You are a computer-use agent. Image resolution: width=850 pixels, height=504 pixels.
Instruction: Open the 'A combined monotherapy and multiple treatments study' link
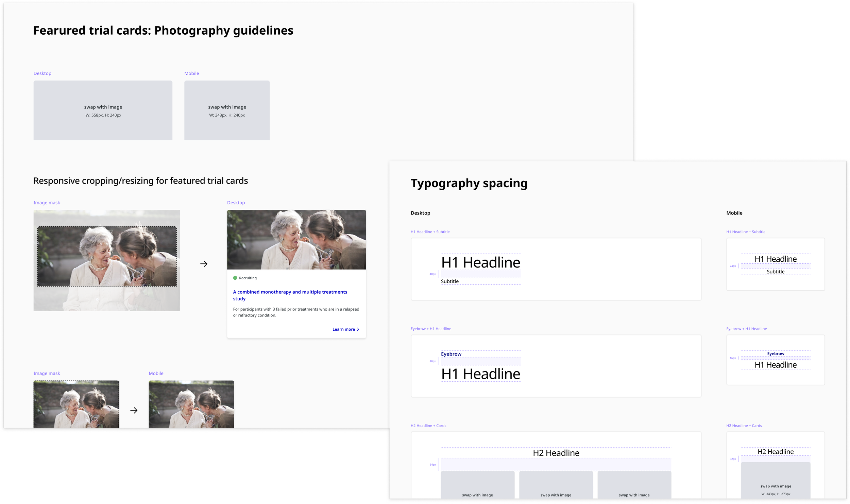point(290,295)
